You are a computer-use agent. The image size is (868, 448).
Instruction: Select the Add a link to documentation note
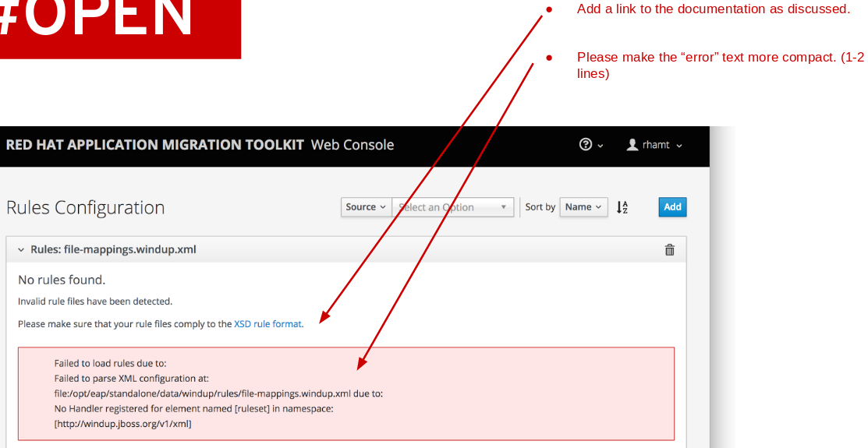click(x=714, y=9)
